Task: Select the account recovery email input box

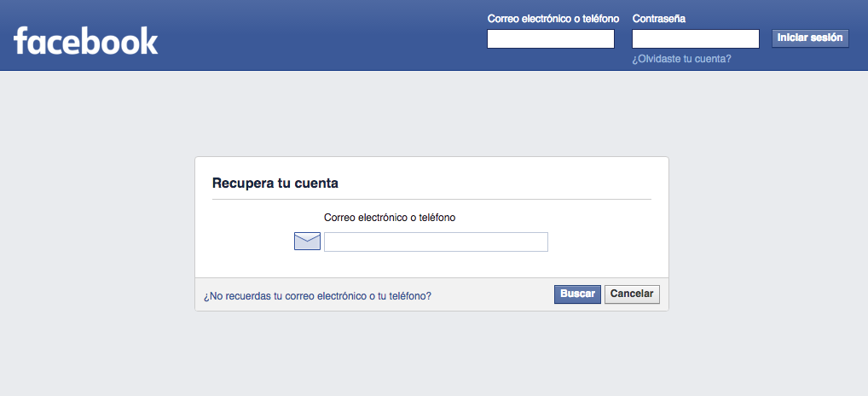Action: (437, 242)
